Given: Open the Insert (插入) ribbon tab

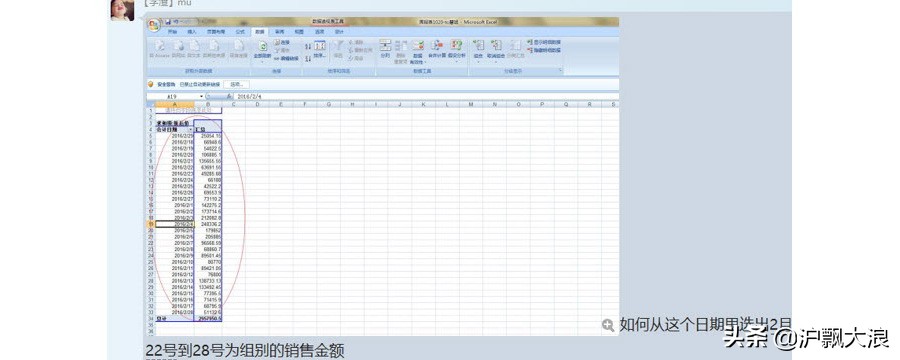Looking at the screenshot, I should click(192, 32).
